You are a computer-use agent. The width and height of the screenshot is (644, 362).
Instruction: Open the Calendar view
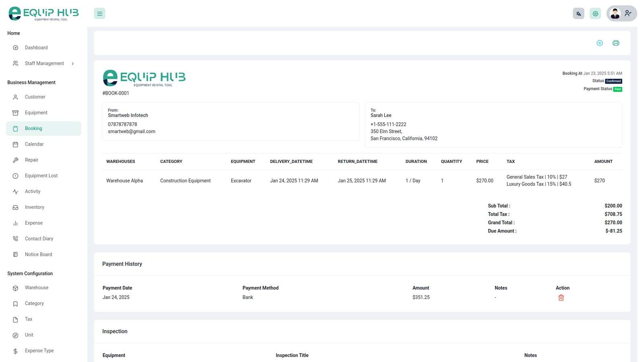tap(34, 144)
